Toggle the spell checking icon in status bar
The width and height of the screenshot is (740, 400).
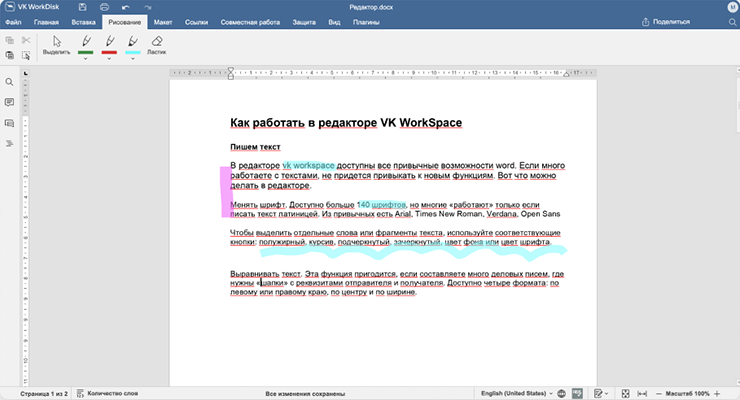coord(577,393)
